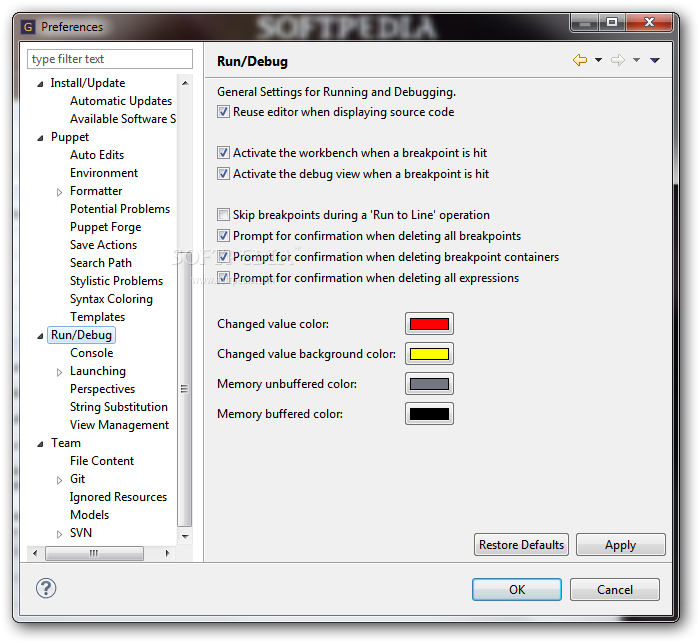
Task: Open the Stylistic Problems page
Action: click(x=117, y=281)
